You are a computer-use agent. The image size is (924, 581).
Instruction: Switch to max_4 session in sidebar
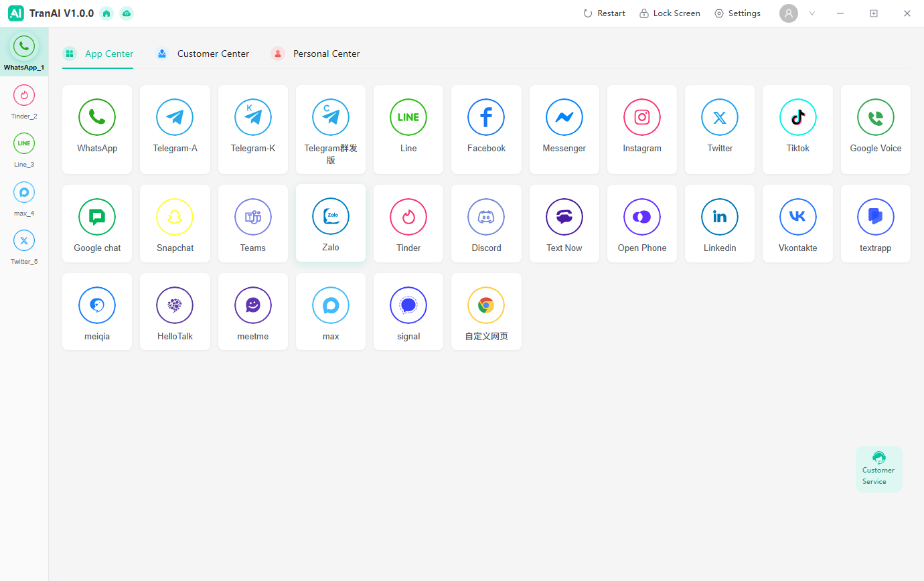tap(24, 199)
